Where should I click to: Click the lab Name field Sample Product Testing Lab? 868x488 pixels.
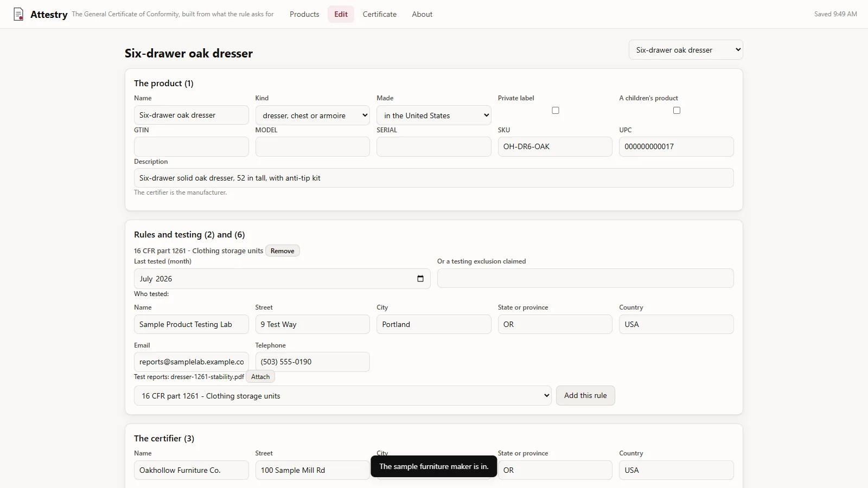point(192,324)
